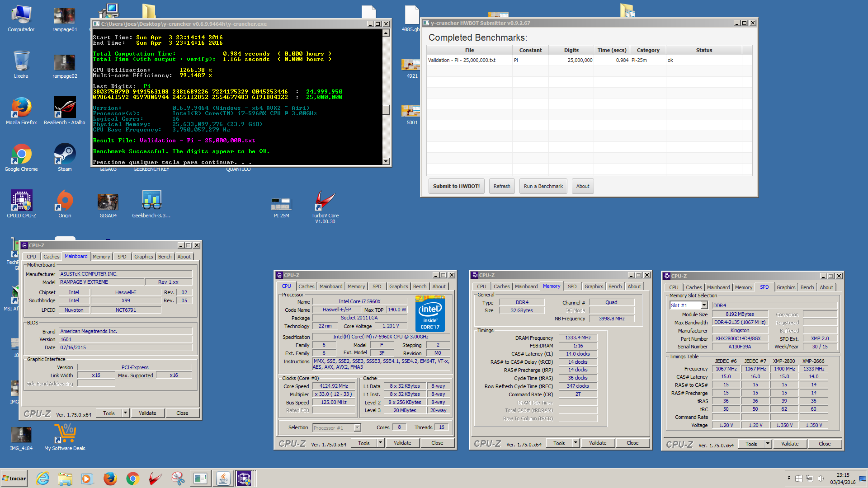Click Validate in Mainboard CPU-Z window

[x=147, y=413]
